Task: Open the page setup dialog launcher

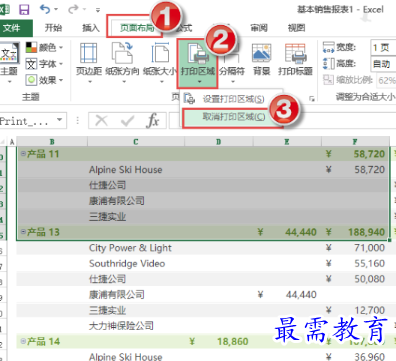Action: (x=312, y=99)
